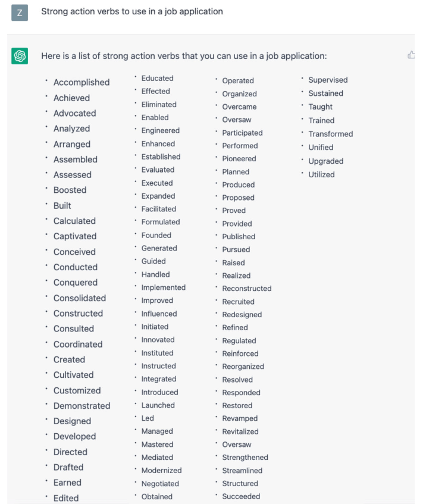Click the verb 'Launched' in the second column
This screenshot has width=423, height=504.
click(158, 405)
